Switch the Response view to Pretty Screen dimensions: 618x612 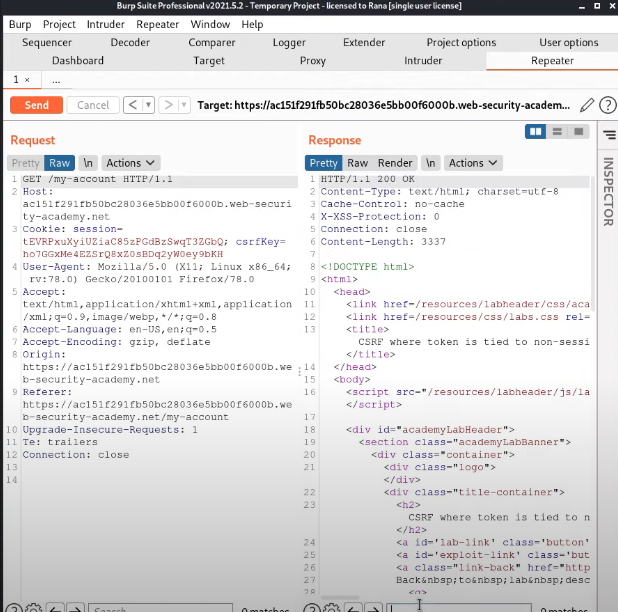click(x=324, y=163)
